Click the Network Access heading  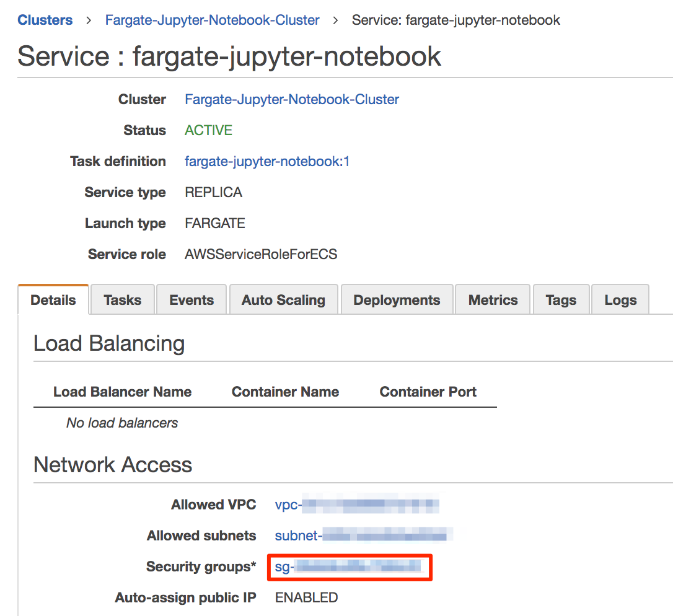coord(113,464)
